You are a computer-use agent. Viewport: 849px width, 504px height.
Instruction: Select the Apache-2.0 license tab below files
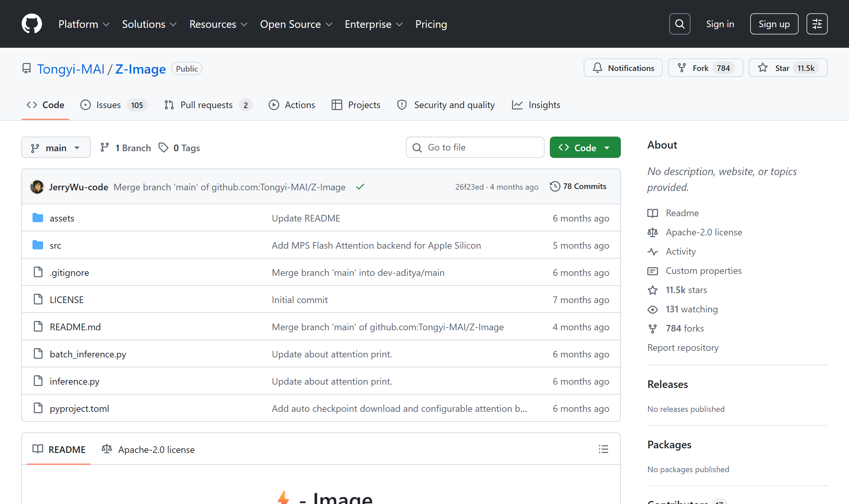point(148,449)
